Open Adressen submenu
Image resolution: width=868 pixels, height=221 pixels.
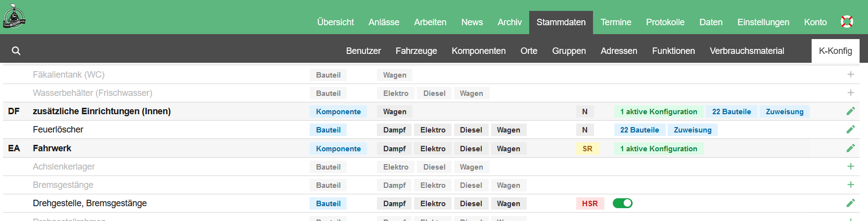tap(619, 51)
